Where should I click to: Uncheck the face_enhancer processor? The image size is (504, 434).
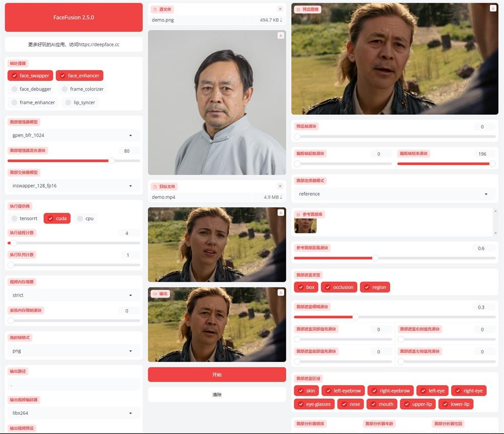tap(80, 76)
